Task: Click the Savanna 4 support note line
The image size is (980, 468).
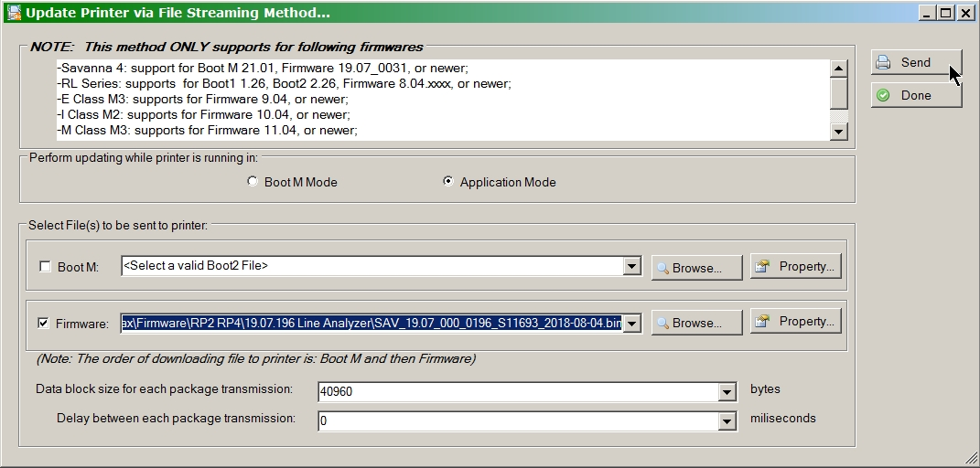Action: pyautogui.click(x=263, y=68)
